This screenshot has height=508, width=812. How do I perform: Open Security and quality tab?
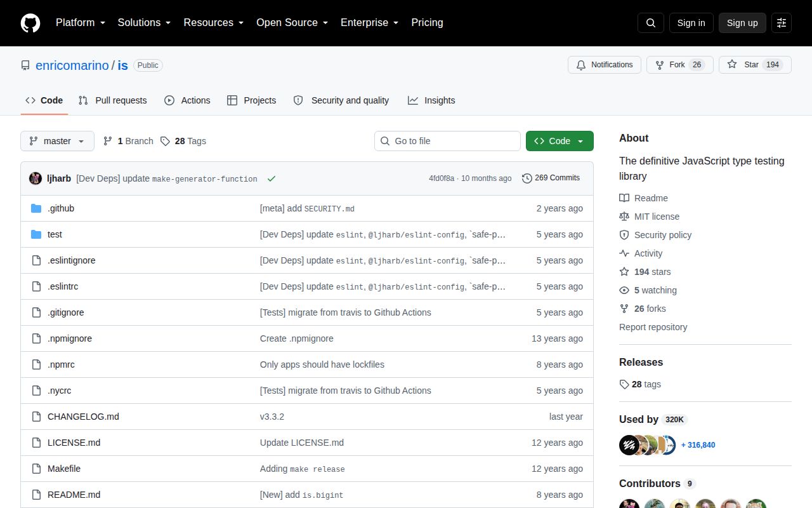[x=341, y=100]
